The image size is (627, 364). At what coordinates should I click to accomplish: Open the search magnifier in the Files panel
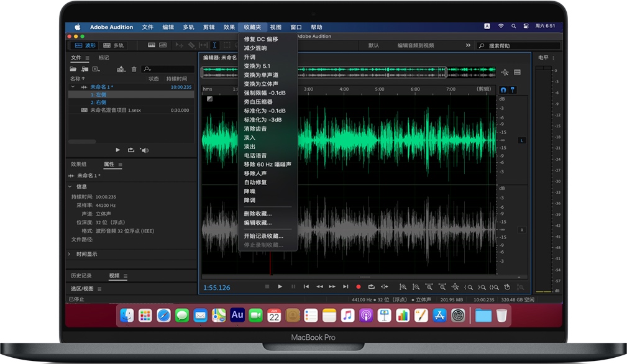(x=146, y=69)
